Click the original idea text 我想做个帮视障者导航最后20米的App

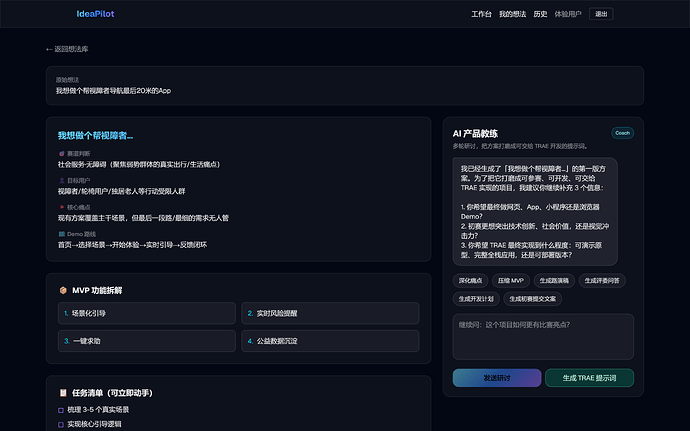(113, 91)
